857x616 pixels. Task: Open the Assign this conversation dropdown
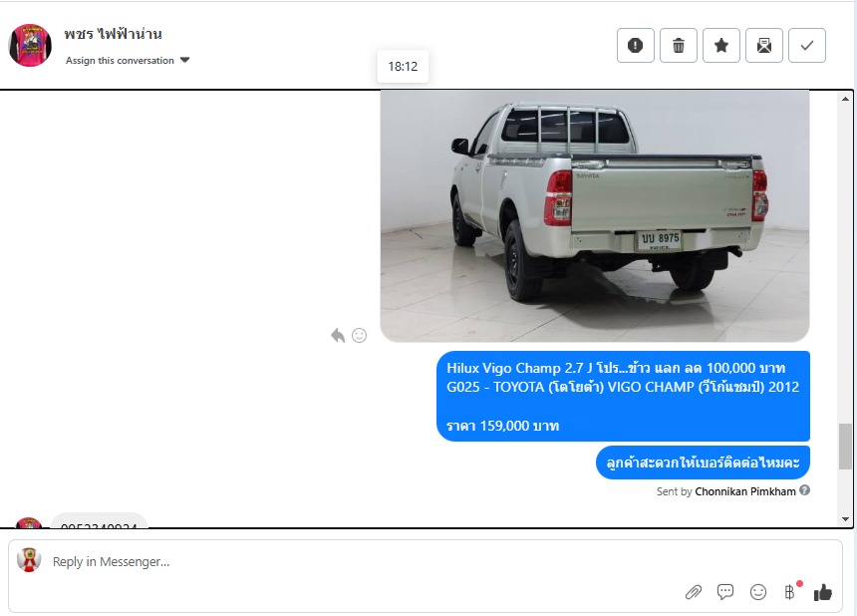coord(128,60)
